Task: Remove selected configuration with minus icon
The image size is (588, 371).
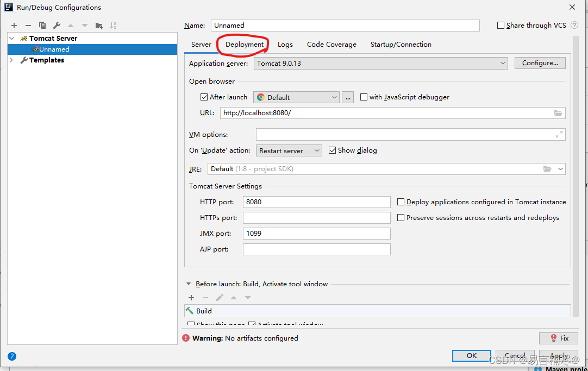Action: [x=28, y=26]
